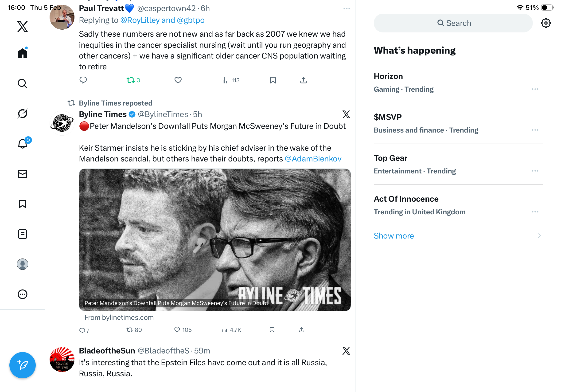Click the Search input field
Screen dimensions: 561x392
point(453,23)
